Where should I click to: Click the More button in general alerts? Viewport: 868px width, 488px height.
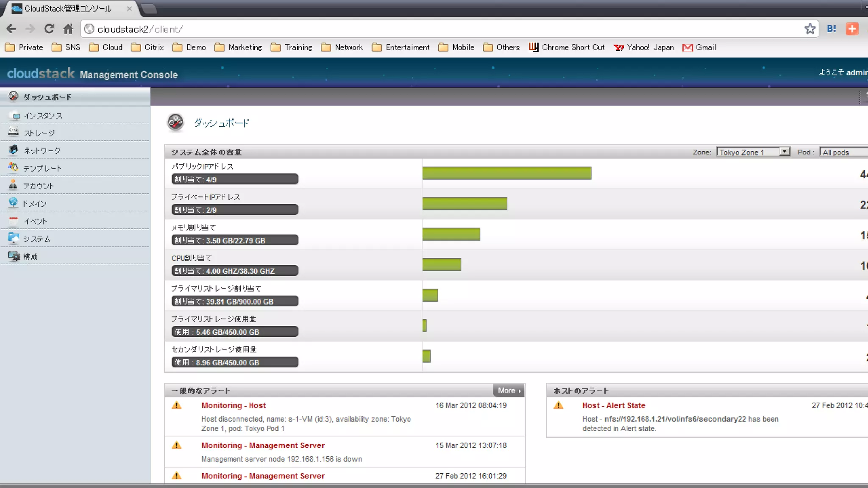coord(509,391)
